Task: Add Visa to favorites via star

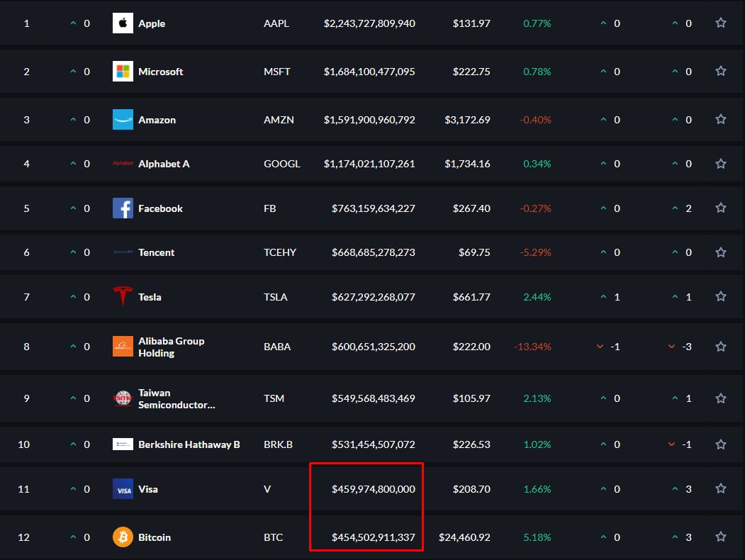Action: (720, 488)
